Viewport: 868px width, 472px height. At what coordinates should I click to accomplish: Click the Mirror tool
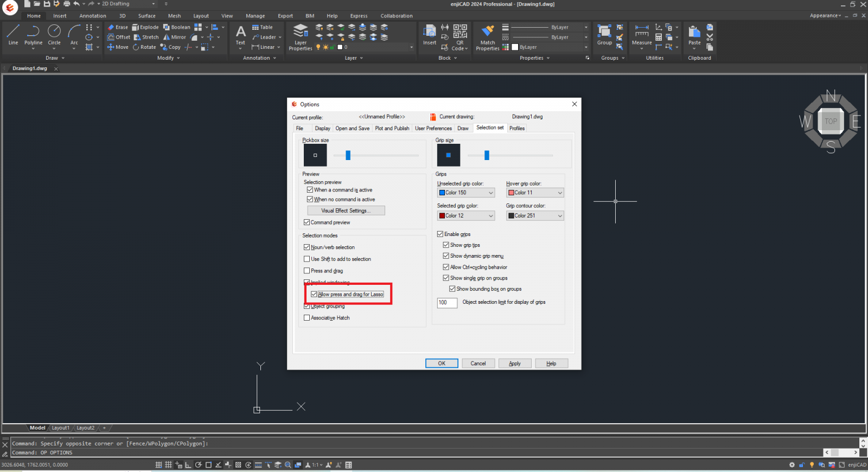pos(175,37)
